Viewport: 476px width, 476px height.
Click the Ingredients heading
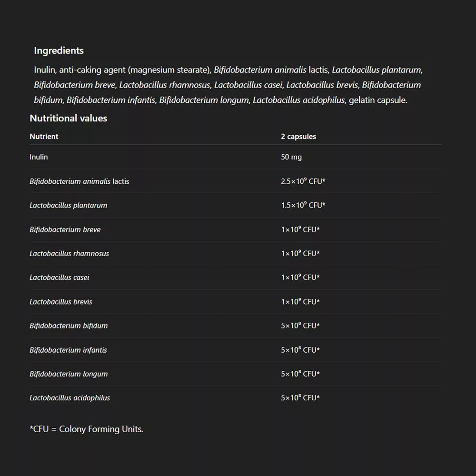(x=59, y=50)
